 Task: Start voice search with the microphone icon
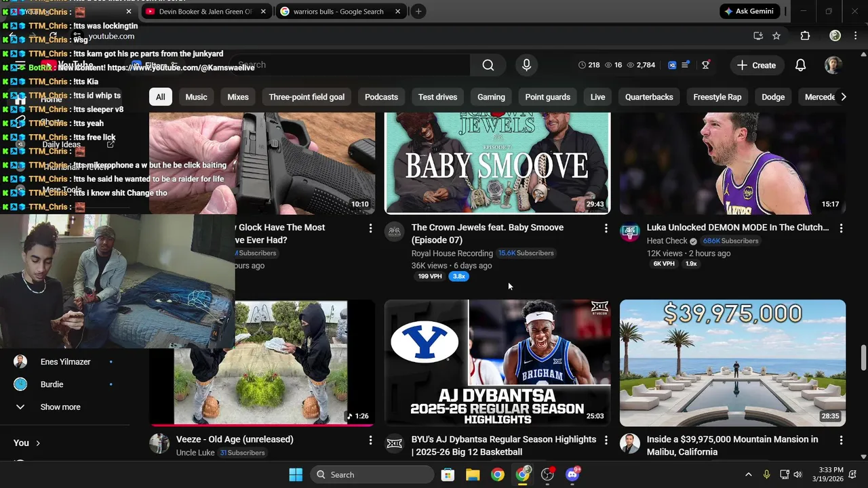tap(526, 65)
